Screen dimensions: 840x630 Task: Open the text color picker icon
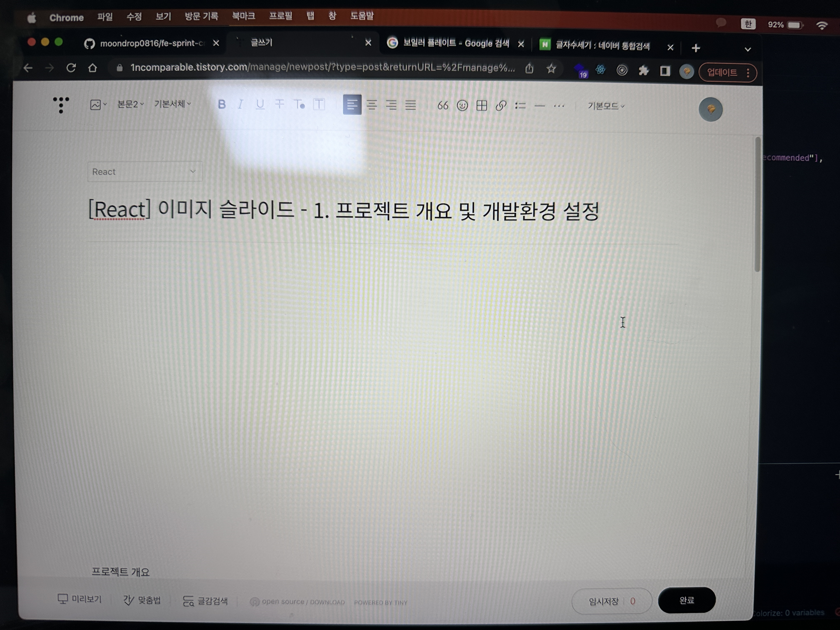[299, 104]
